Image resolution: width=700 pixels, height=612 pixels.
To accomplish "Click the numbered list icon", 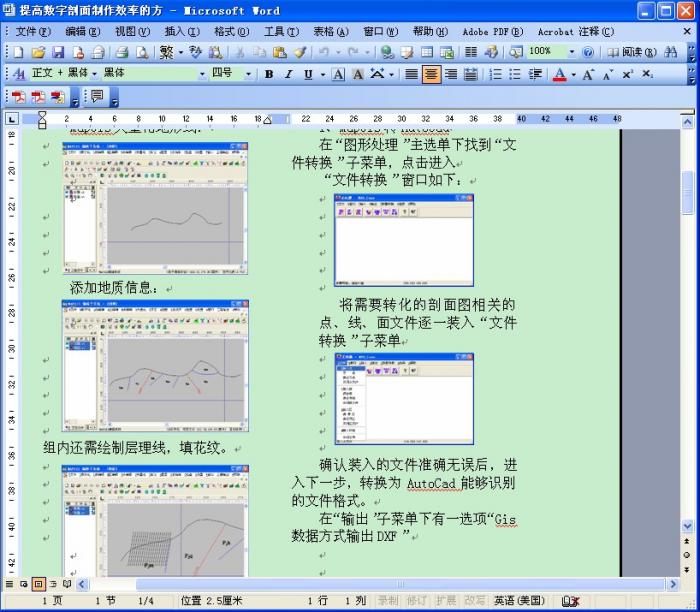I will coord(496,74).
